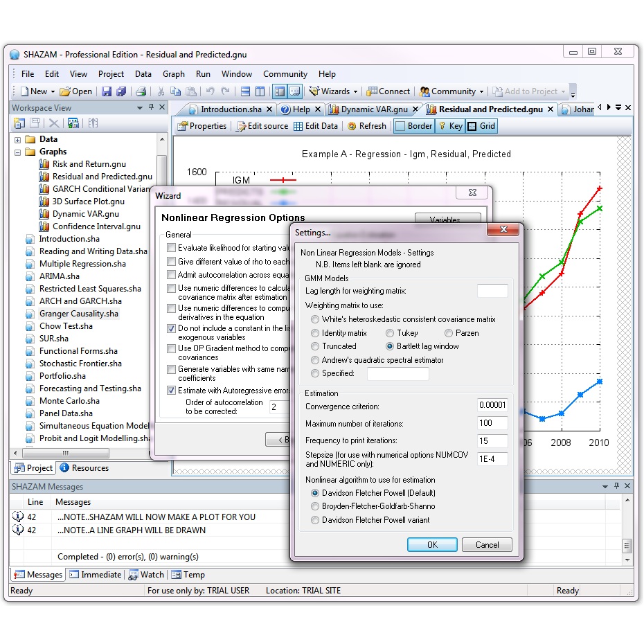
Task: Open the Wizards dropdown menu
Action: [356, 91]
